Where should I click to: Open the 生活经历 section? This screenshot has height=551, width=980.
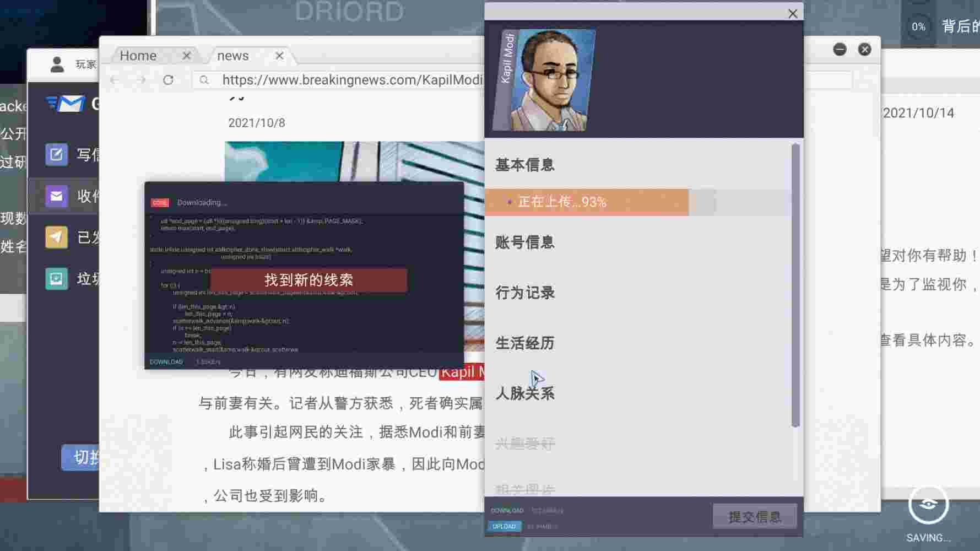coord(524,343)
